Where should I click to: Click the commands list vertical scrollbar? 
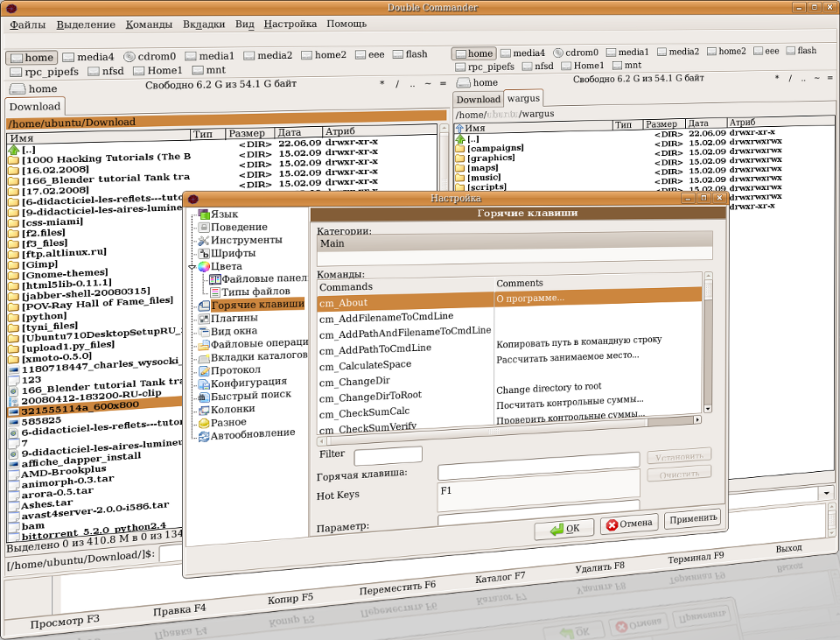(709, 350)
